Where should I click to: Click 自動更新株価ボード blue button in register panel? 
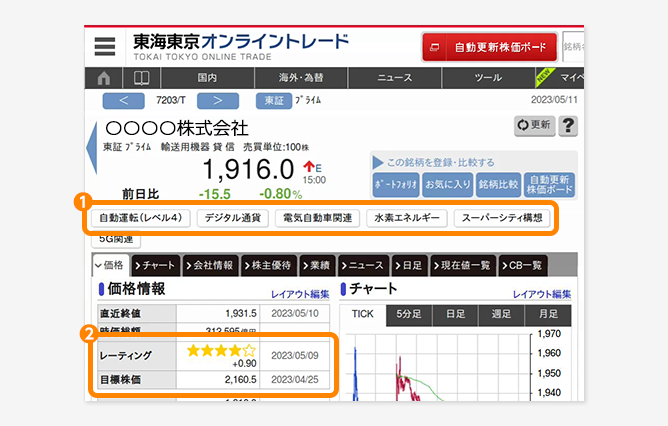click(549, 185)
